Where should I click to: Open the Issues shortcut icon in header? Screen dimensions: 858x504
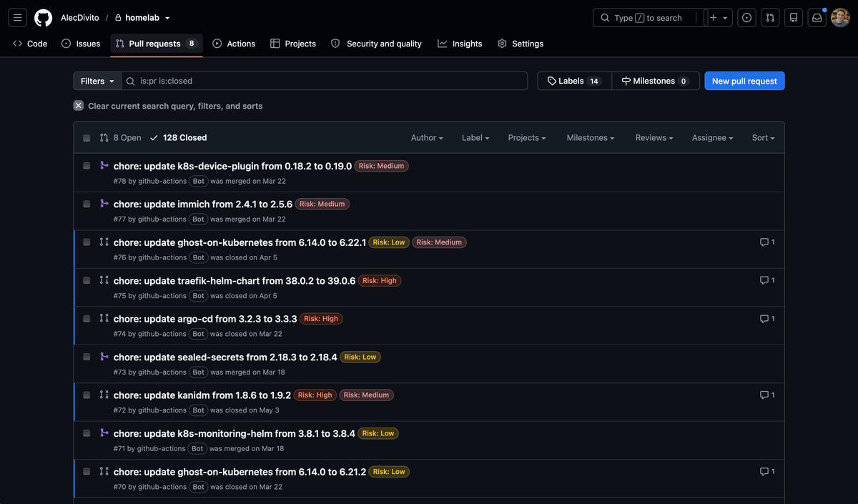coord(747,18)
